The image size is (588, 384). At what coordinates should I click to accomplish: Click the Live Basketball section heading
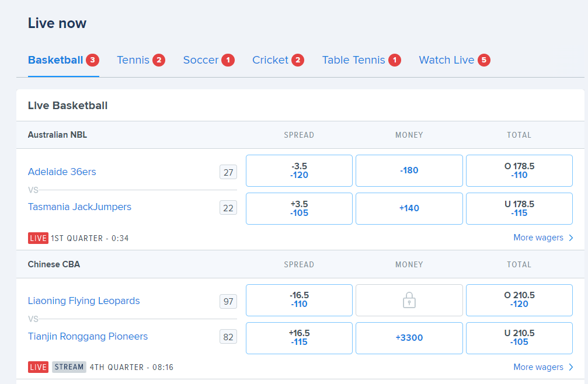(68, 106)
